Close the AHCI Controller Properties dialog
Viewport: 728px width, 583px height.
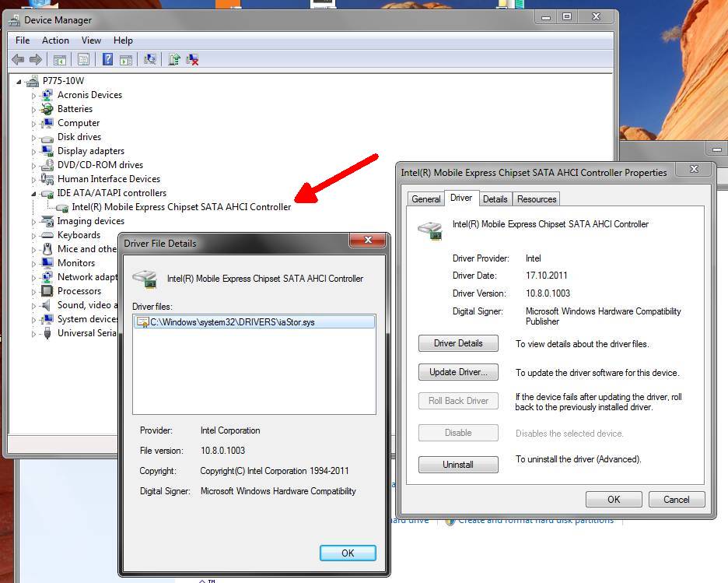(x=694, y=169)
